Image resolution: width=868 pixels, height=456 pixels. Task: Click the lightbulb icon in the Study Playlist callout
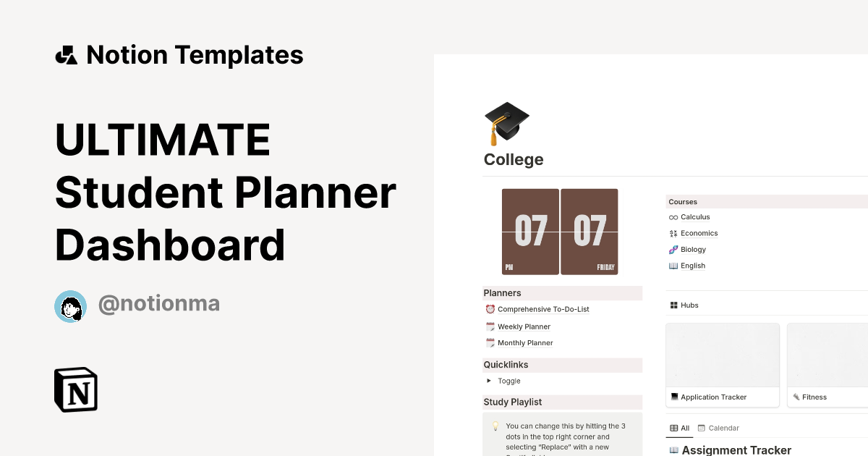[x=494, y=426]
